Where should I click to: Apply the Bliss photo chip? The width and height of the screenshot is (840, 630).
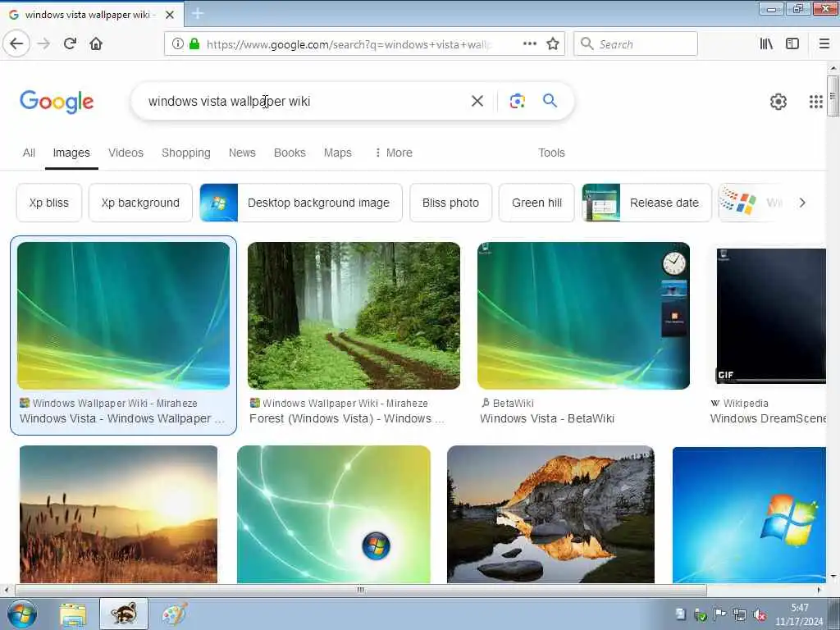pyautogui.click(x=450, y=203)
